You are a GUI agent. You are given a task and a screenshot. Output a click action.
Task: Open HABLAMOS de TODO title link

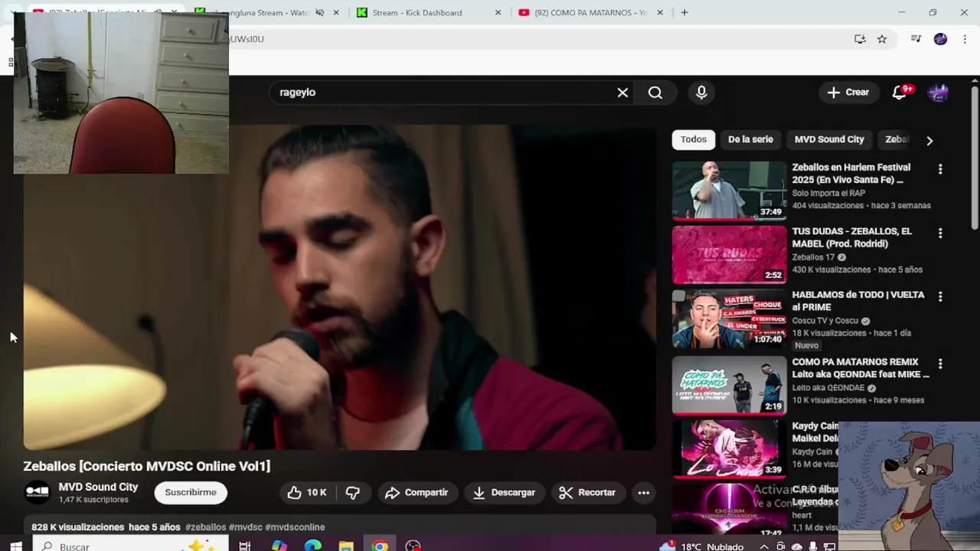click(857, 301)
